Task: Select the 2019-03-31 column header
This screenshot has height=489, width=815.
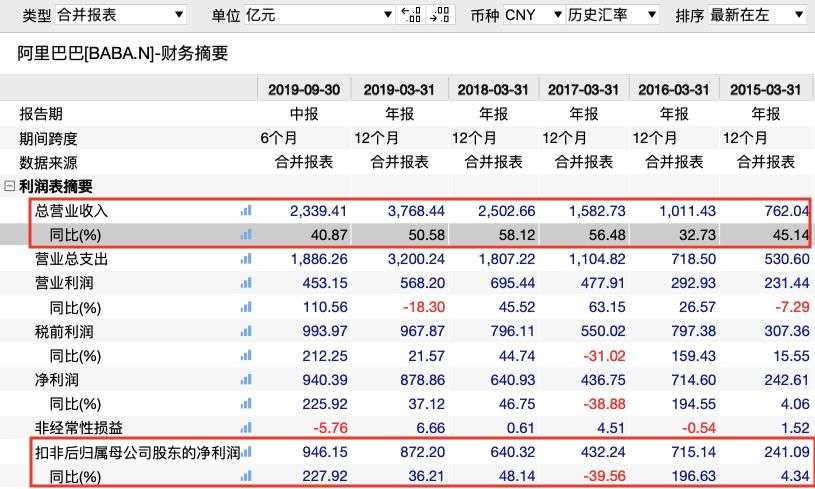Action: (399, 89)
